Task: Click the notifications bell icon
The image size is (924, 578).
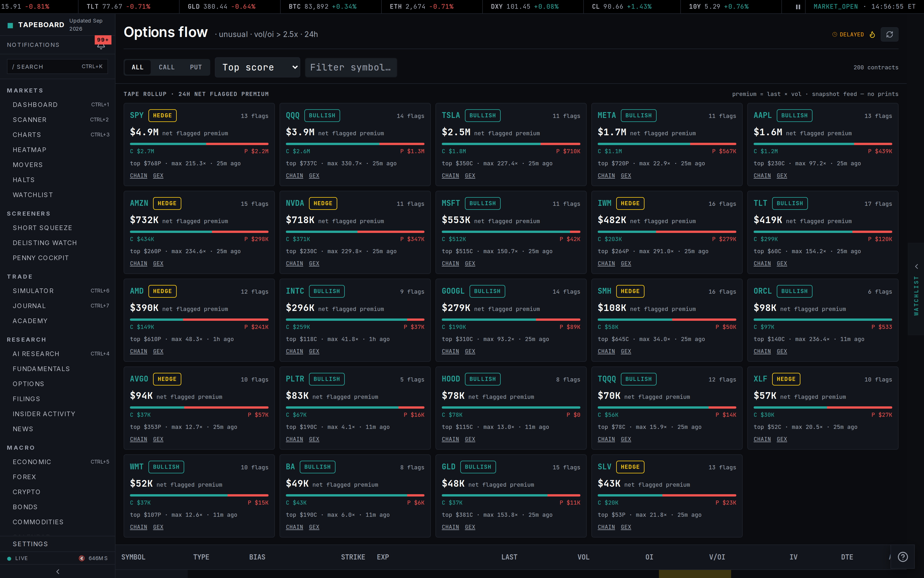Action: point(101,46)
